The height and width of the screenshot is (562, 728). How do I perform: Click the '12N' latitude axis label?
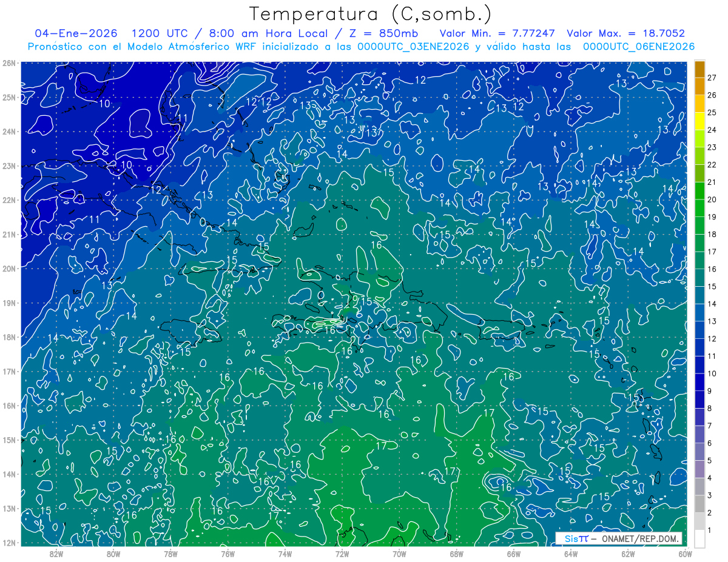tap(8, 543)
